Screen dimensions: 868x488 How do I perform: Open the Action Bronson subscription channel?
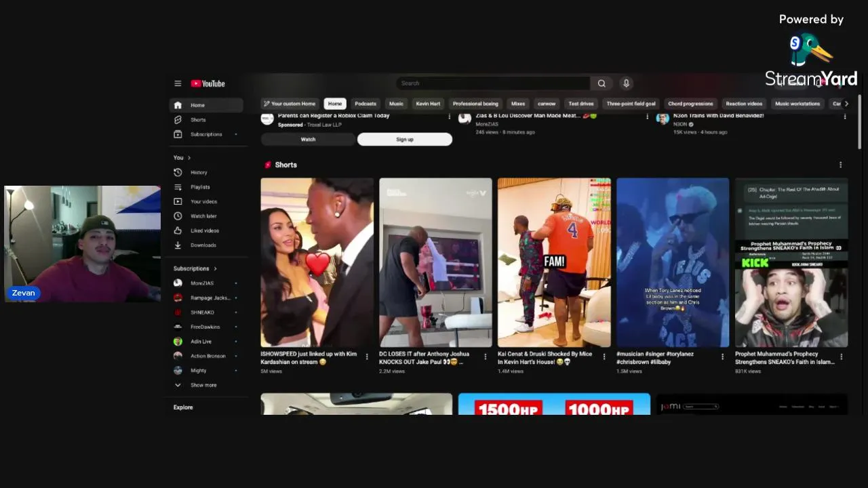[x=206, y=356]
